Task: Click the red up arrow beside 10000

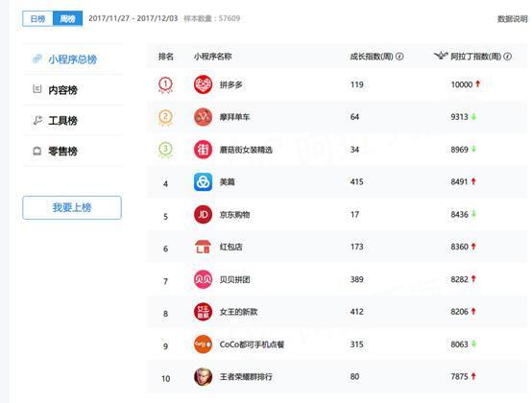Action: pos(477,83)
